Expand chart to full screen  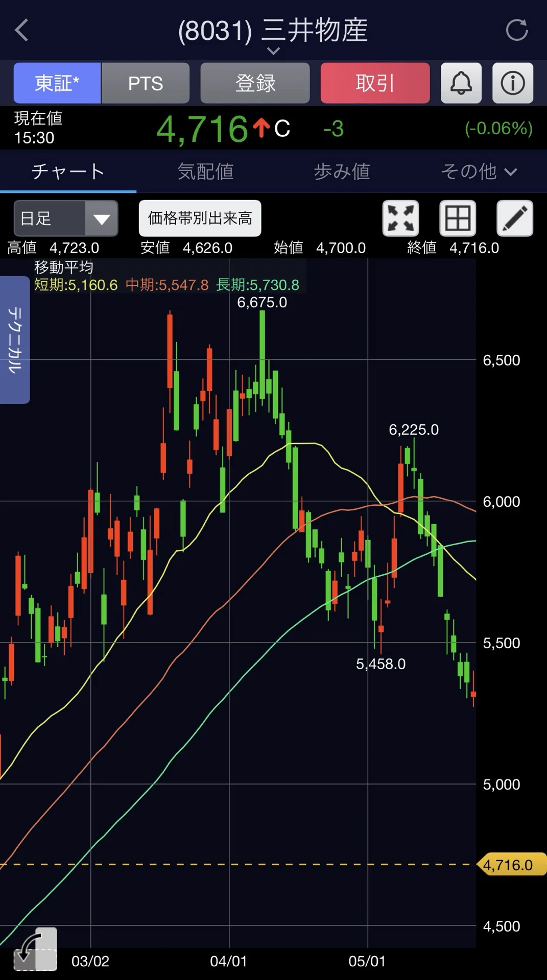click(x=401, y=218)
